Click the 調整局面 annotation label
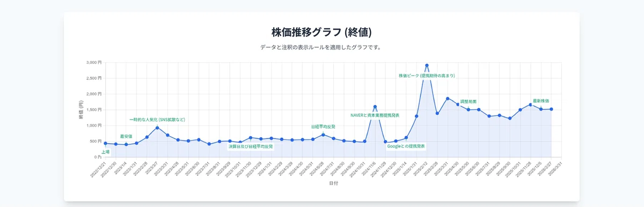This screenshot has height=207, width=644. point(469,101)
